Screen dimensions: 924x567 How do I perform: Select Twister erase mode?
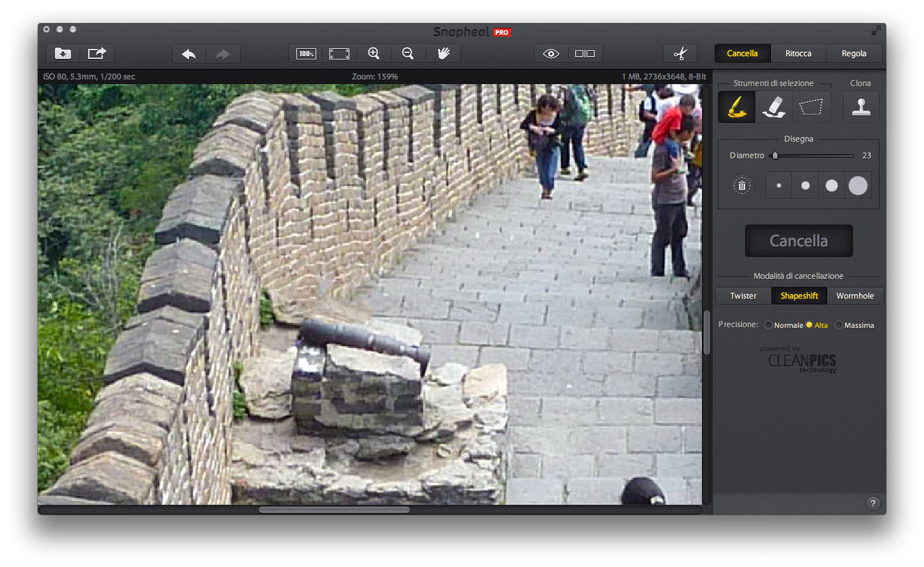click(744, 295)
